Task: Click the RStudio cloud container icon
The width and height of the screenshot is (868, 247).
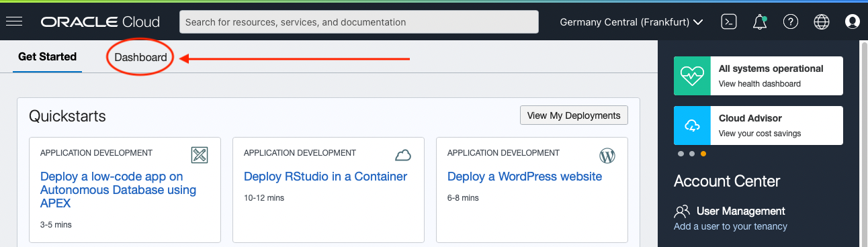Action: 403,156
